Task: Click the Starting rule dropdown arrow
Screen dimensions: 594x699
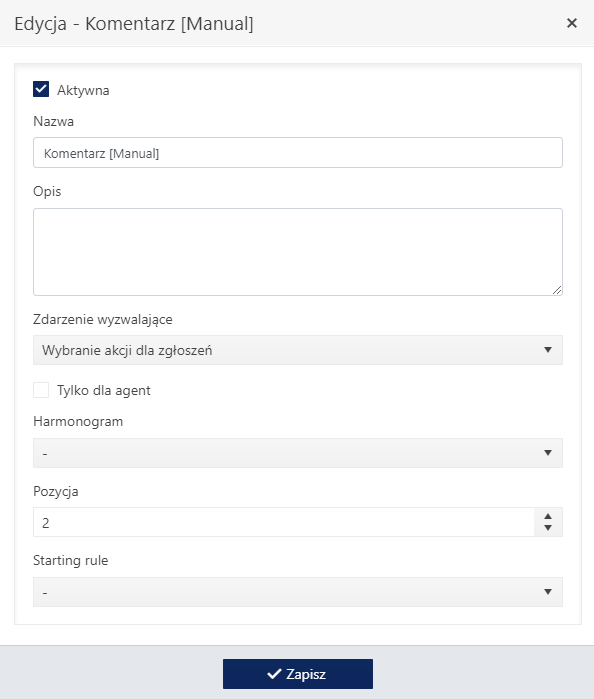Action: point(548,592)
